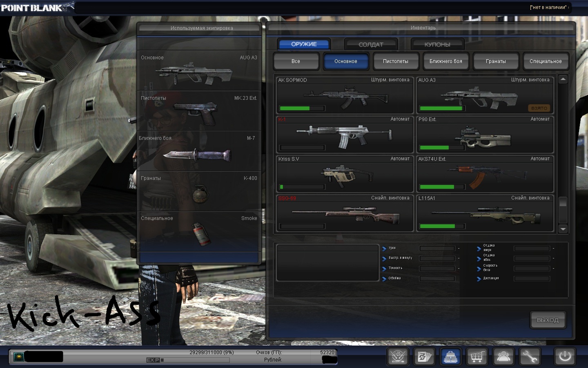Open the community friends icon

(x=503, y=357)
